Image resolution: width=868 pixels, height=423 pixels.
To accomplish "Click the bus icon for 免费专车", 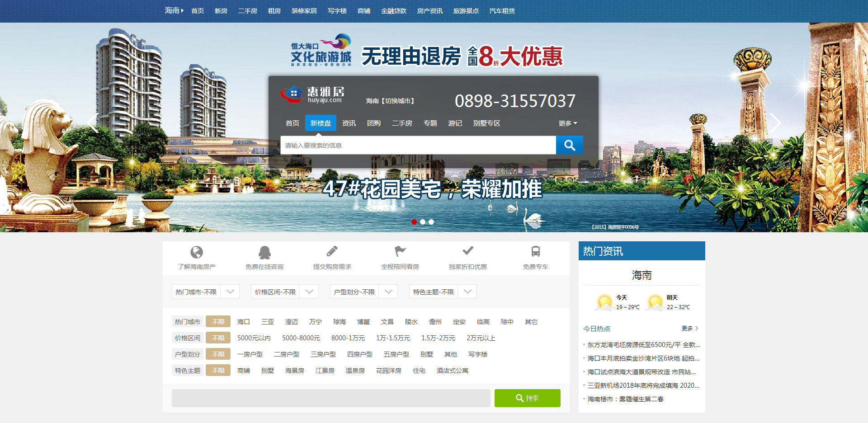I will (x=535, y=251).
